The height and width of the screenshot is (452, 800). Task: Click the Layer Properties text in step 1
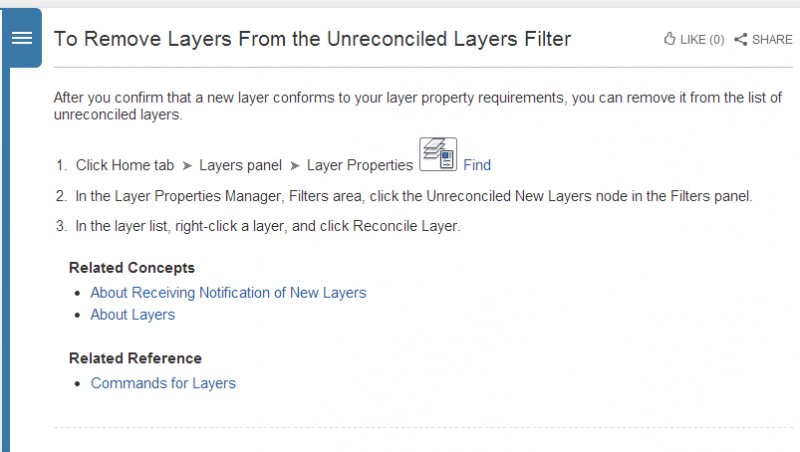360,165
